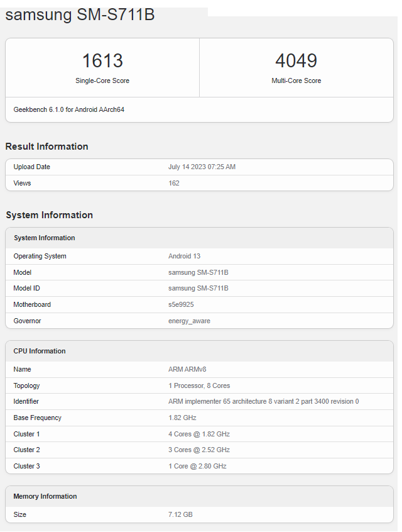The image size is (402, 532).
Task: Click the memory size value 7.12 GB
Action: point(180,514)
